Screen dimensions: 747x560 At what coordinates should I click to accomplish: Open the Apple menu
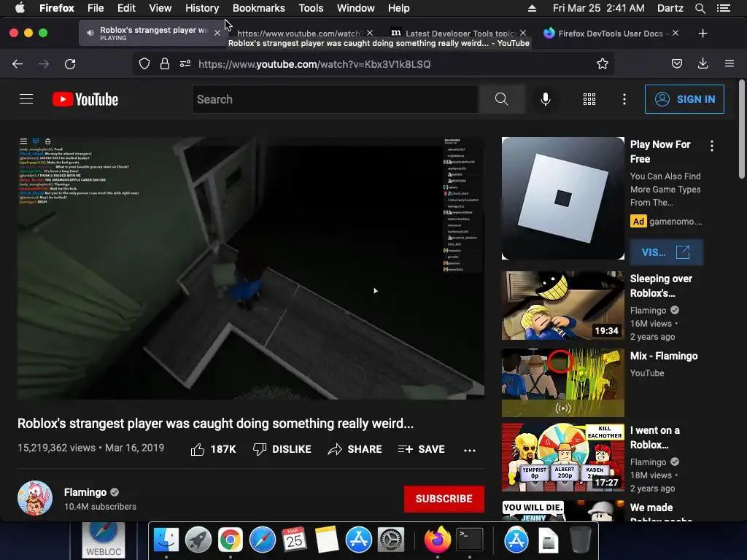pyautogui.click(x=20, y=7)
